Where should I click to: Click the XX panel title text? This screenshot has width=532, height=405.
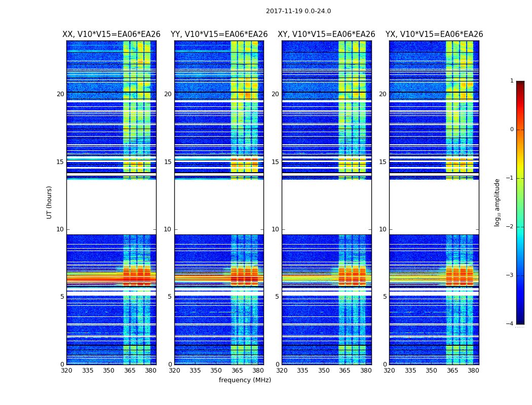111,34
